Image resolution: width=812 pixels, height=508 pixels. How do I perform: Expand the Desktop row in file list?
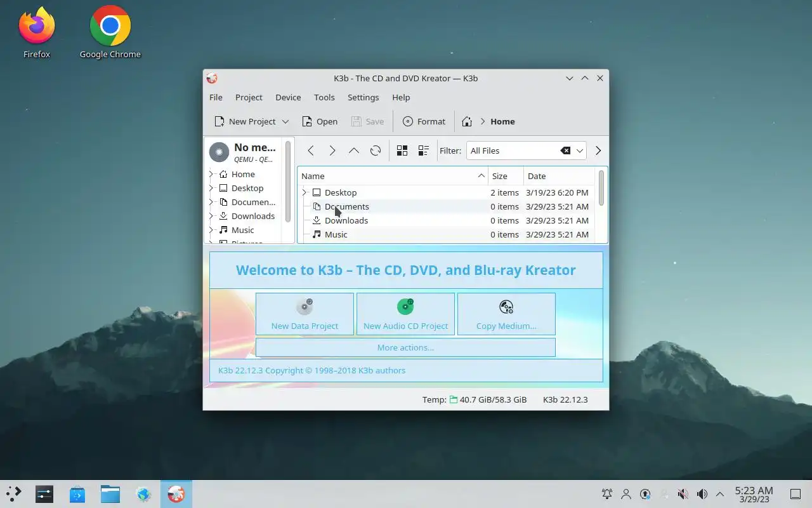[304, 192]
